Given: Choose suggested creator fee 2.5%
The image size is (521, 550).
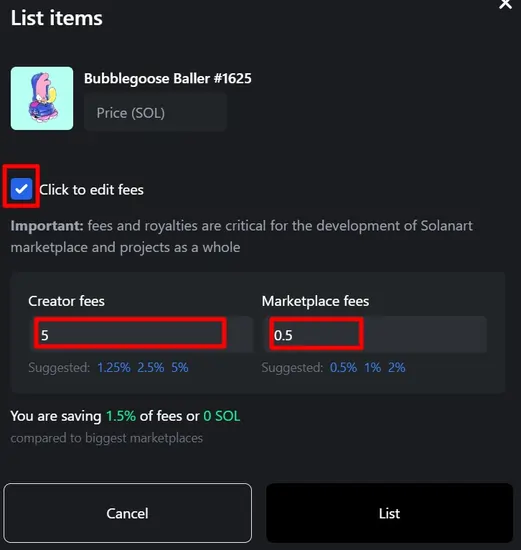Looking at the screenshot, I should [x=151, y=368].
